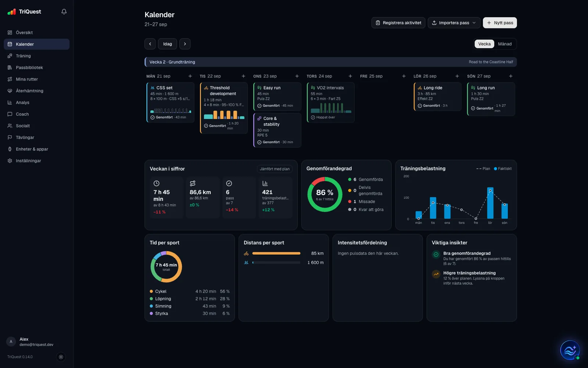
Task: Click the Tävlingar flag icon
Action: [10, 138]
